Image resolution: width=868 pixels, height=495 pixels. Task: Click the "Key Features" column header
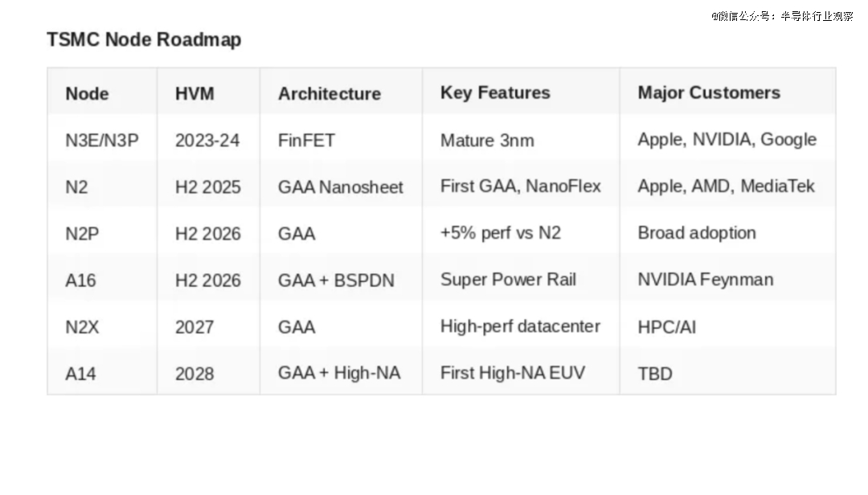pos(495,92)
